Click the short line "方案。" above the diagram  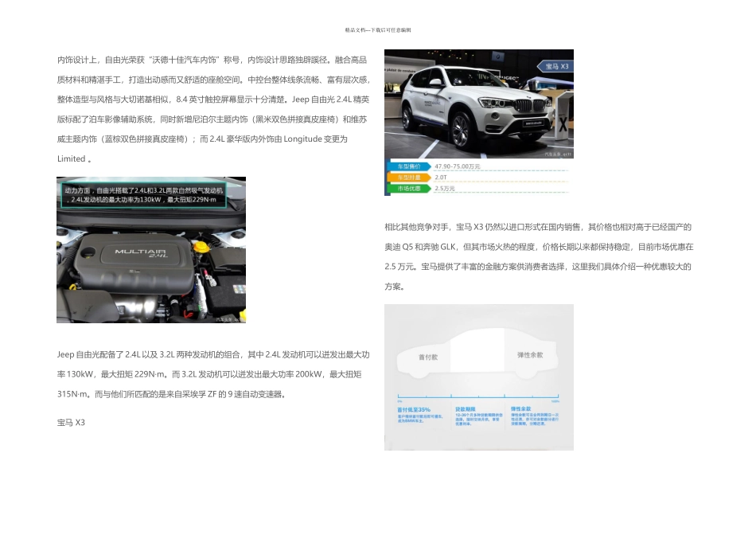pyautogui.click(x=395, y=287)
